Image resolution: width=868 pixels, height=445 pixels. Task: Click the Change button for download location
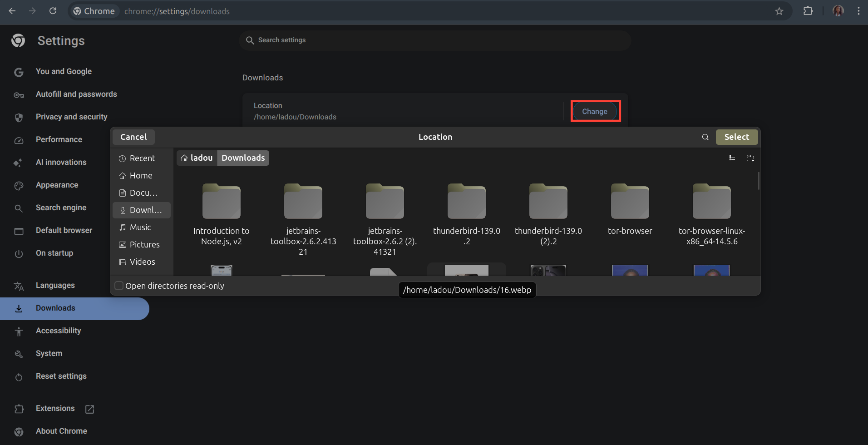coord(595,111)
